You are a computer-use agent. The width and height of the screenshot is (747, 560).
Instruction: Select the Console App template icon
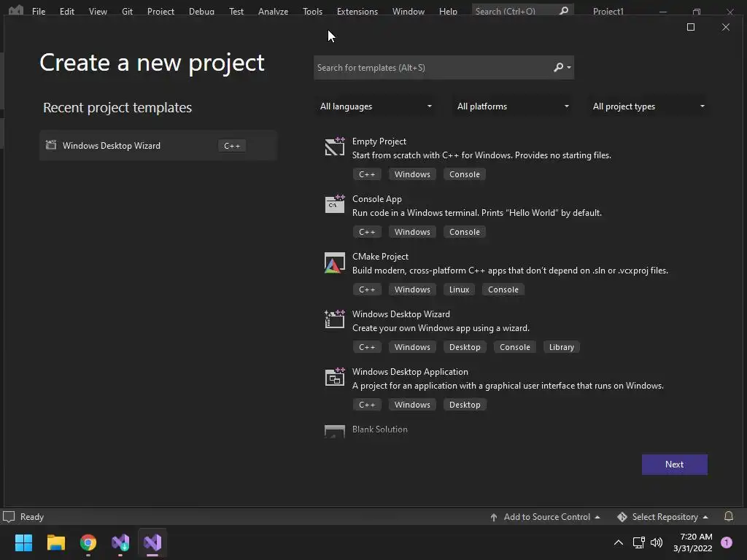334,204
